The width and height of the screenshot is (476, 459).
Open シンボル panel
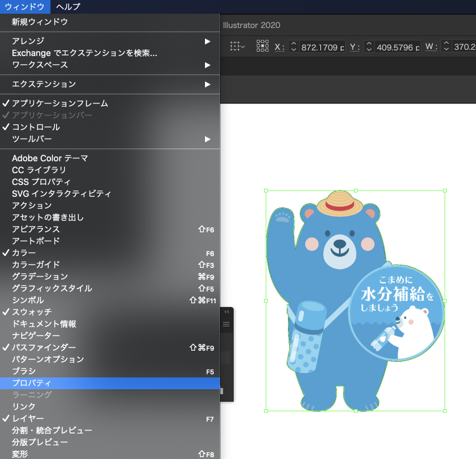tap(110, 300)
